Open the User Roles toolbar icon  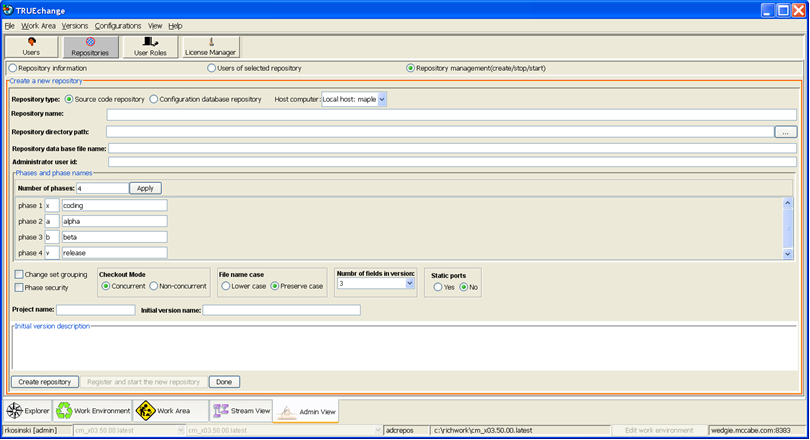(150, 46)
